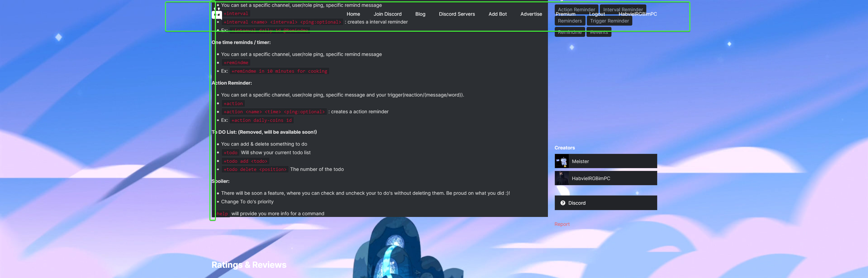The image size is (868, 278).
Task: Select the Action Reminder tag
Action: coord(576,10)
